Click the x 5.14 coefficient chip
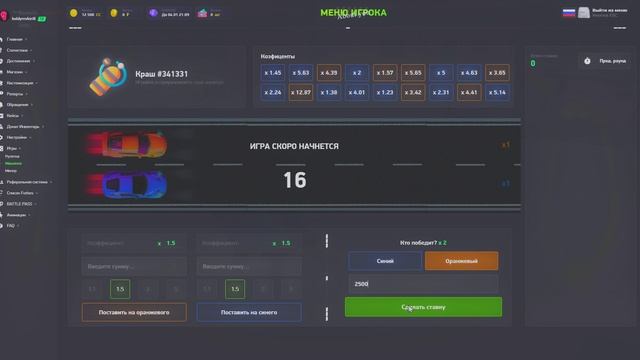This screenshot has height=360, width=640. [x=497, y=92]
